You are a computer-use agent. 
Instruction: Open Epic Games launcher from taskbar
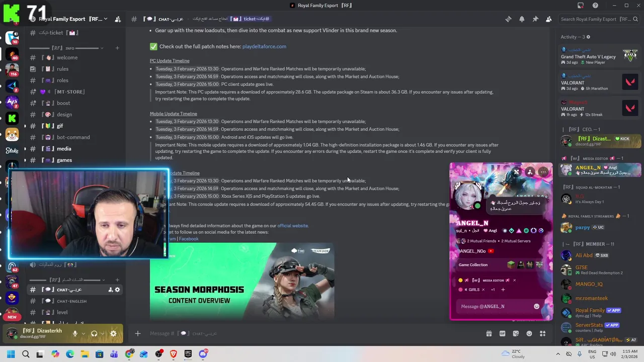(188, 354)
